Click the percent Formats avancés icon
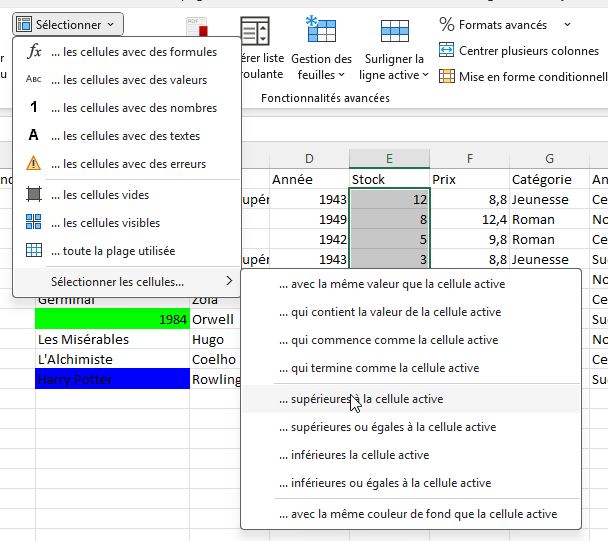This screenshot has height=541, width=608. [447, 24]
